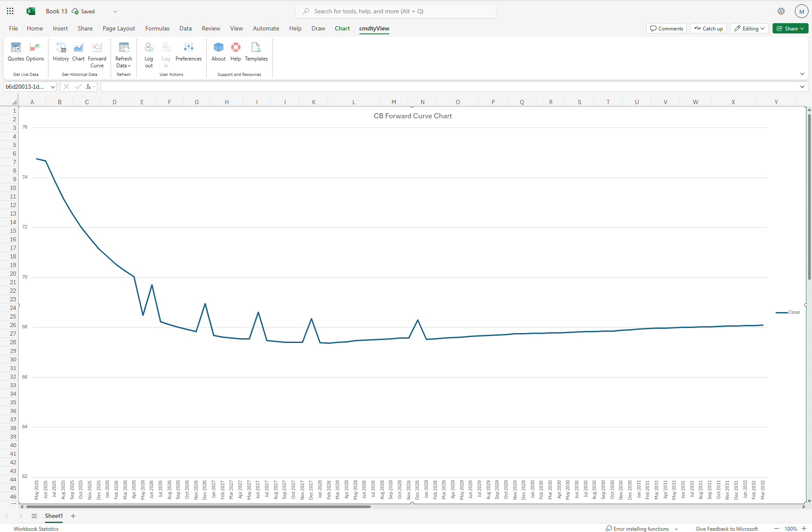Add a new sheet with plus icon
Screen dimensions: 812x532
click(x=73, y=516)
